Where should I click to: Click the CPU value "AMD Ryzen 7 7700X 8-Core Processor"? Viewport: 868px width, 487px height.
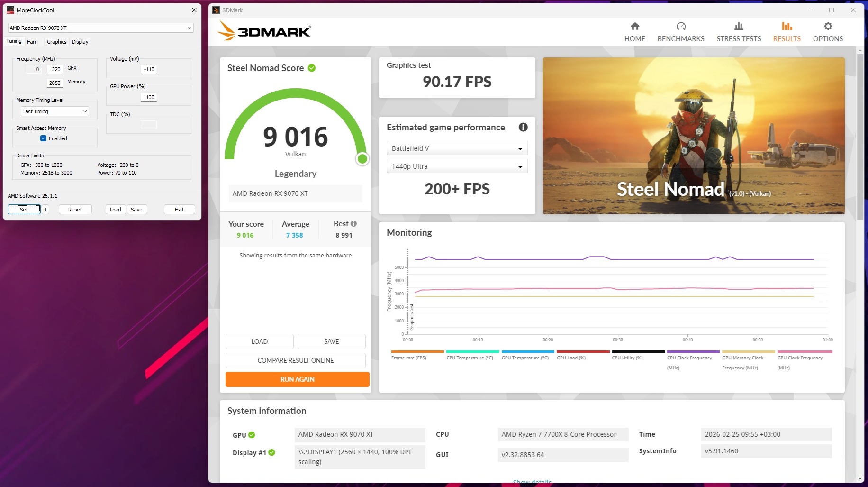tap(563, 434)
